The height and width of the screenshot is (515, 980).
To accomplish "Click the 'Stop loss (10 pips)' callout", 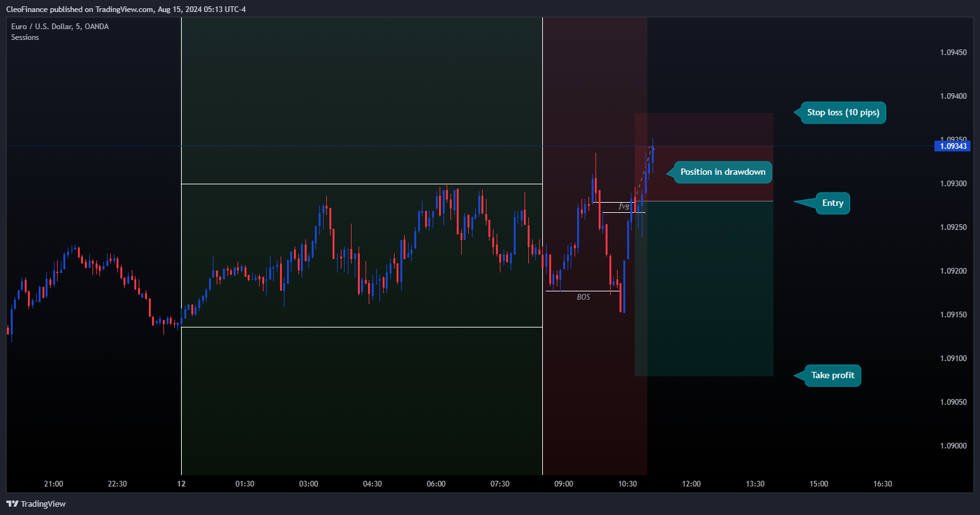I will [x=843, y=113].
